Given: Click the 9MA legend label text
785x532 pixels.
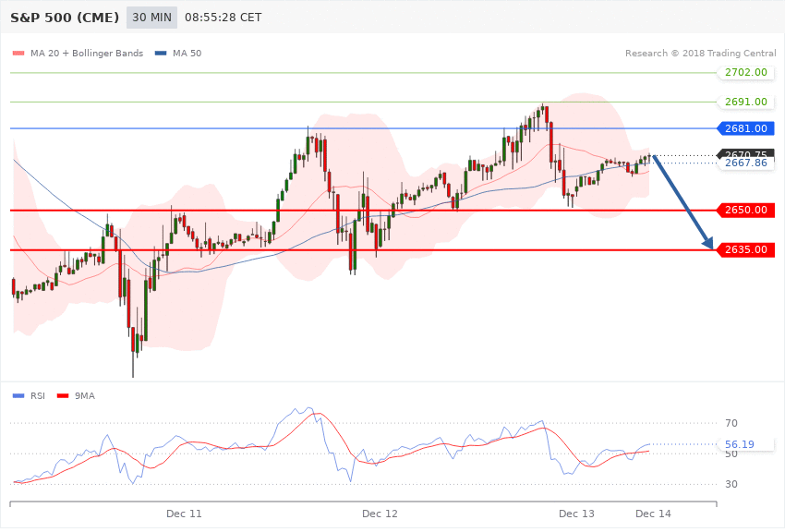Looking at the screenshot, I should pyautogui.click(x=85, y=396).
